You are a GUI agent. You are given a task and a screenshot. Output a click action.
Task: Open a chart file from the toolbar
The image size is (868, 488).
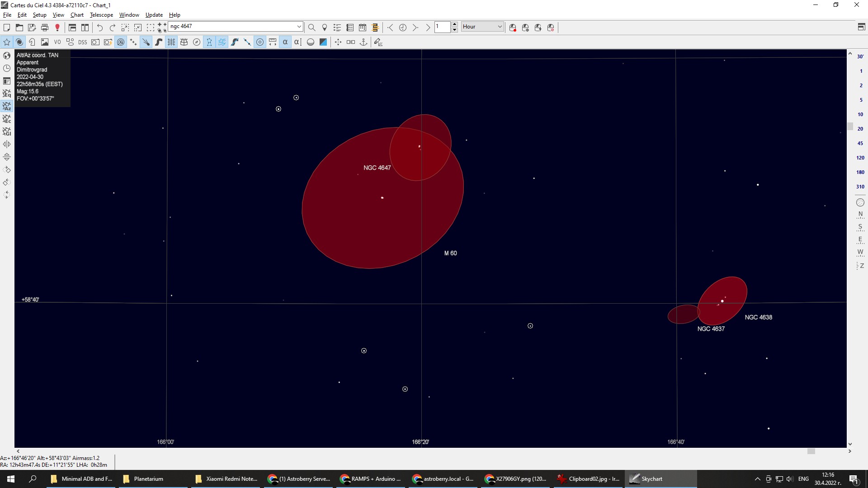coord(19,28)
